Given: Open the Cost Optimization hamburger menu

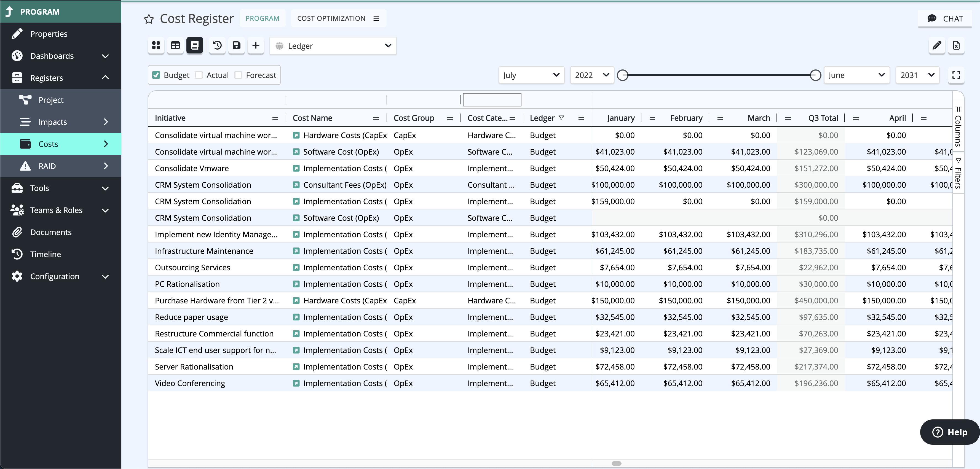Looking at the screenshot, I should [x=376, y=18].
